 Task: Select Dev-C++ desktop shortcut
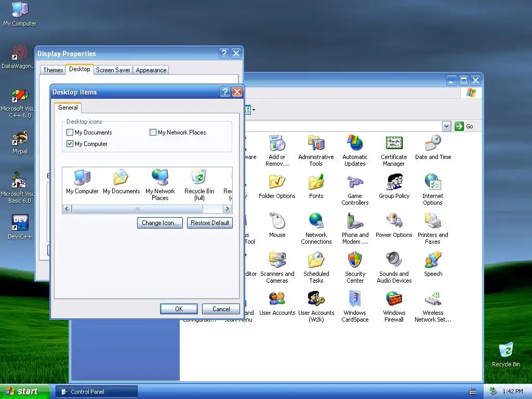[20, 227]
